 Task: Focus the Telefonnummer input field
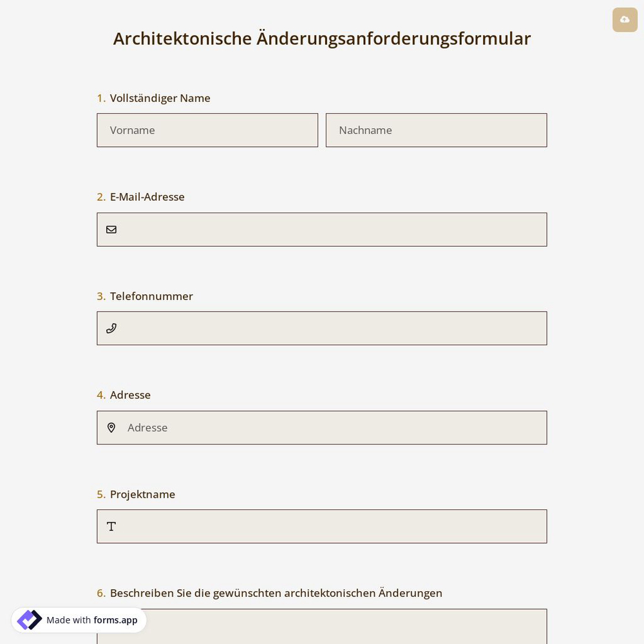click(x=322, y=328)
